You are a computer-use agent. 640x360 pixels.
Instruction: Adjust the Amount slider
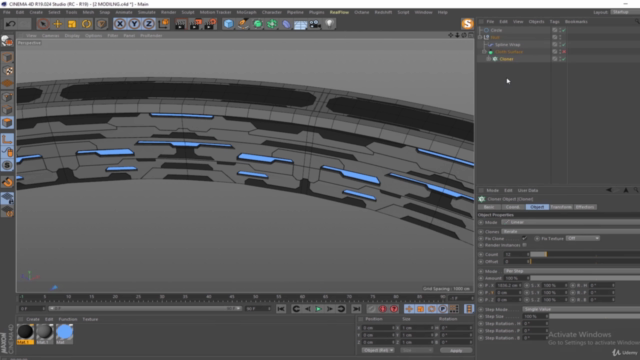[585, 278]
